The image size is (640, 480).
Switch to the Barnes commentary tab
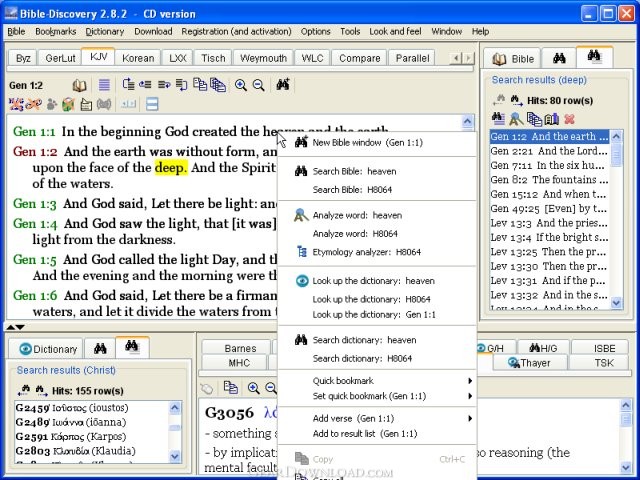click(236, 348)
